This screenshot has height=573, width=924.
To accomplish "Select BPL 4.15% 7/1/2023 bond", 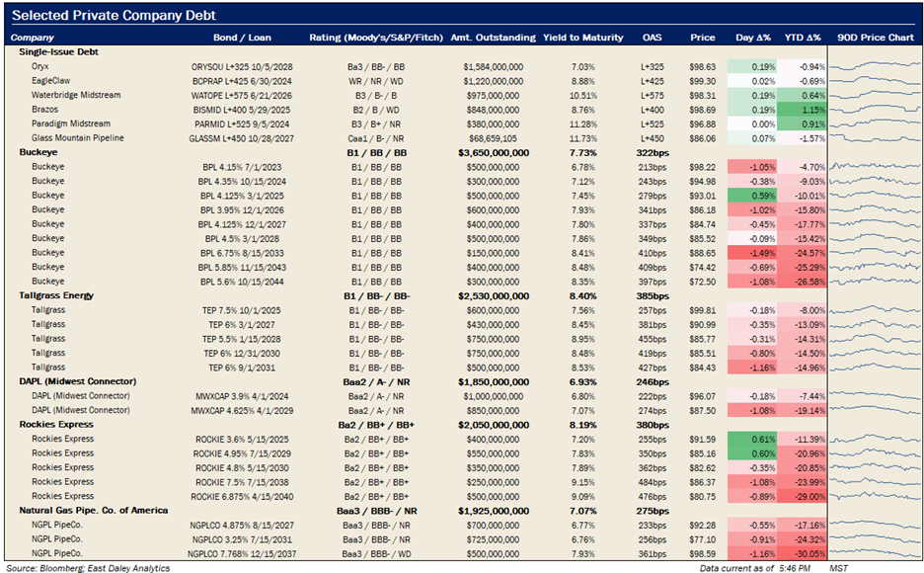I will pyautogui.click(x=242, y=167).
